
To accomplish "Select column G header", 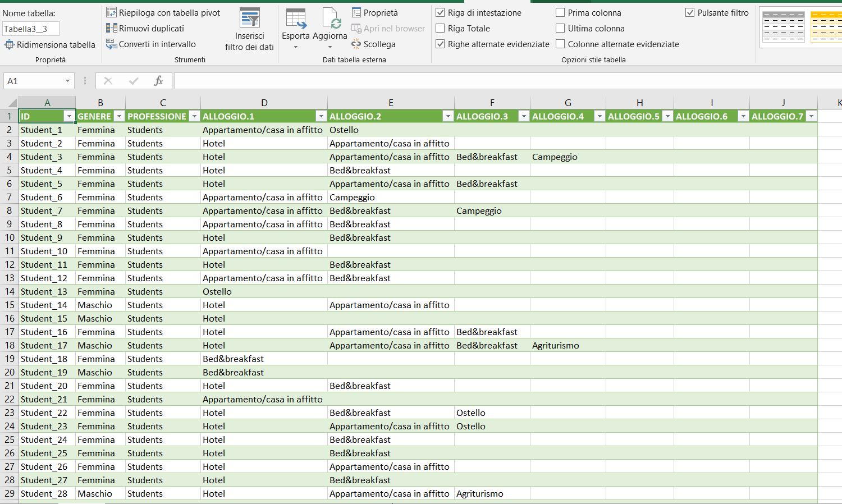I will (x=568, y=103).
